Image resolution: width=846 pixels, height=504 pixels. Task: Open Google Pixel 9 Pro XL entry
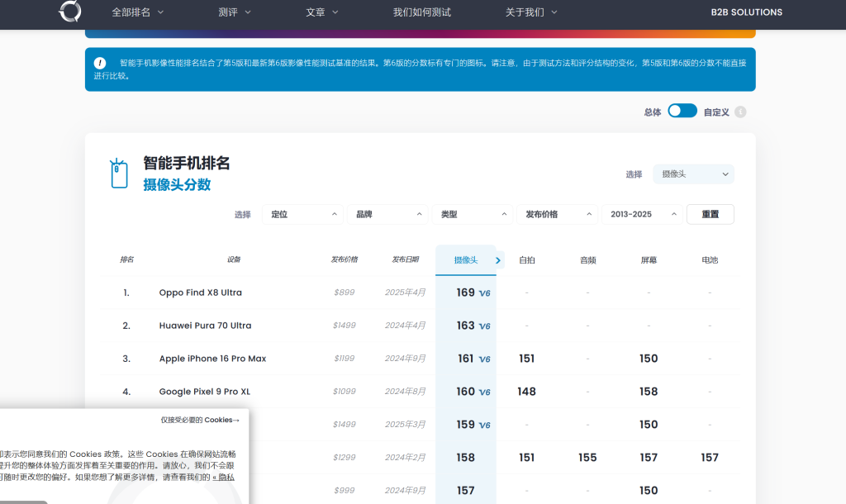point(205,392)
